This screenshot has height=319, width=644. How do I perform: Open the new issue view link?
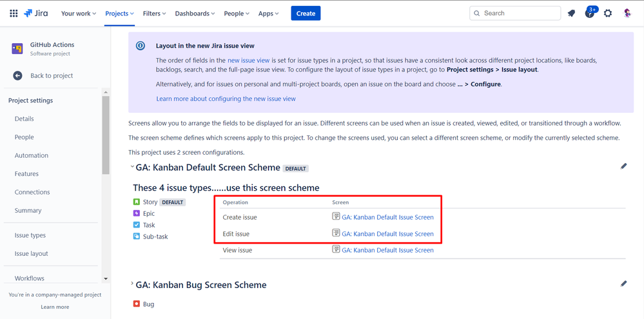click(x=248, y=60)
